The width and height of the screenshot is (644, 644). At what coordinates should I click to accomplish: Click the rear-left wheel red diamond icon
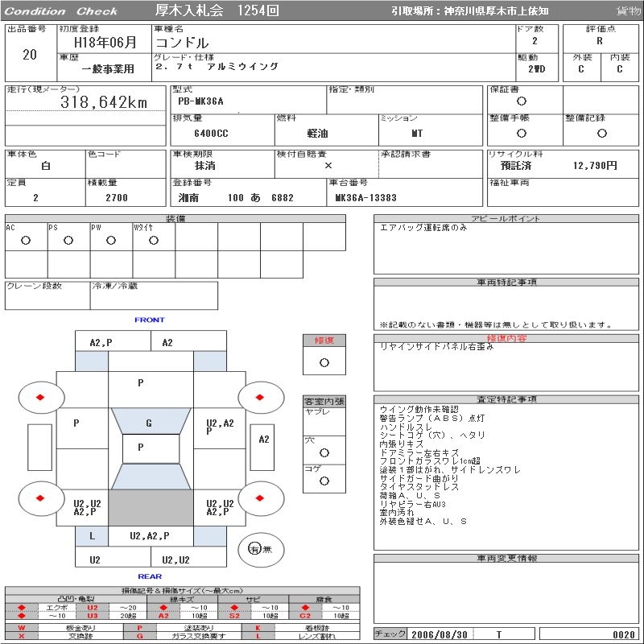coord(40,498)
